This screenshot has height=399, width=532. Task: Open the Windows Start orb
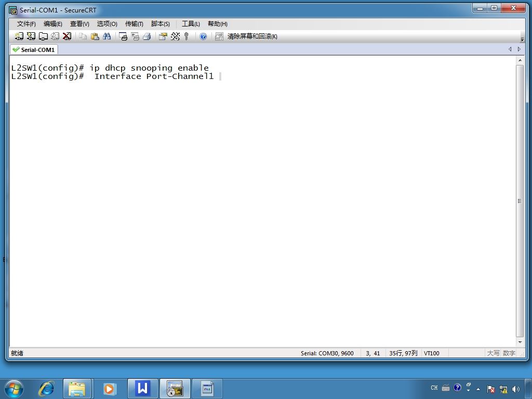coord(14,389)
